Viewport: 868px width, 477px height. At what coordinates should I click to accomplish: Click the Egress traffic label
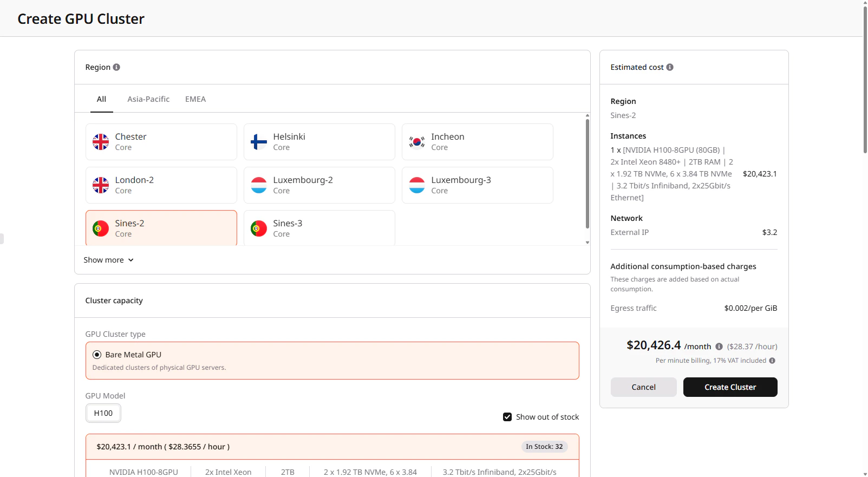tap(633, 308)
